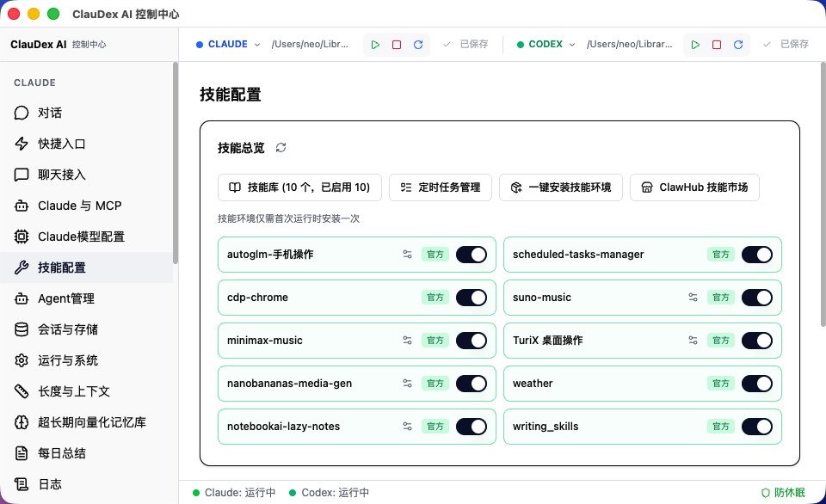Click the 长度与上下文 ruler icon

(x=21, y=391)
